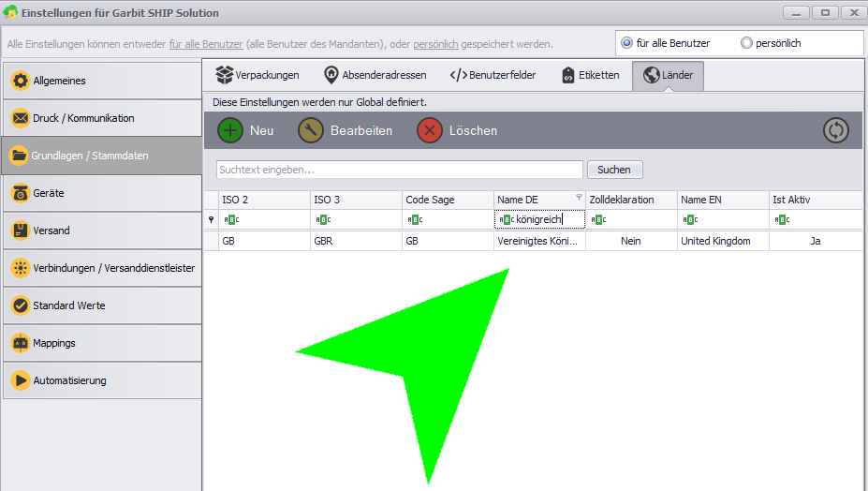Click the 'Suchtext eingeben…' search field
This screenshot has width=868, height=491.
tap(400, 170)
